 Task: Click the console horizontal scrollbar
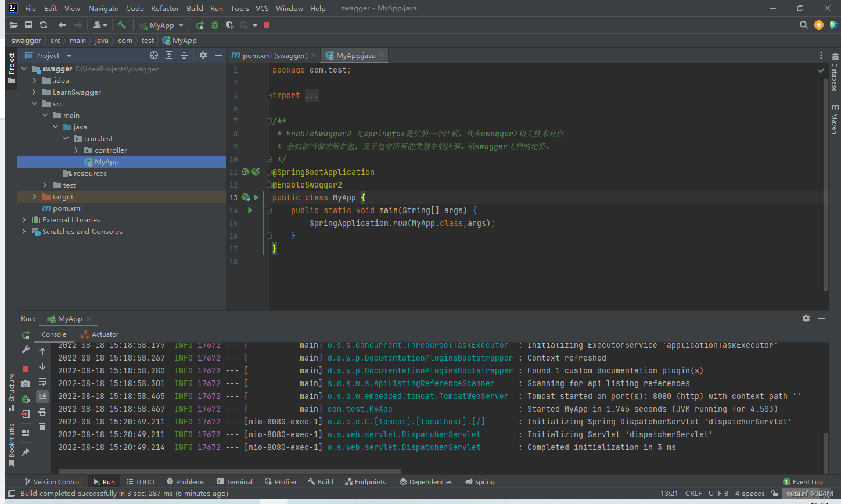click(229, 471)
